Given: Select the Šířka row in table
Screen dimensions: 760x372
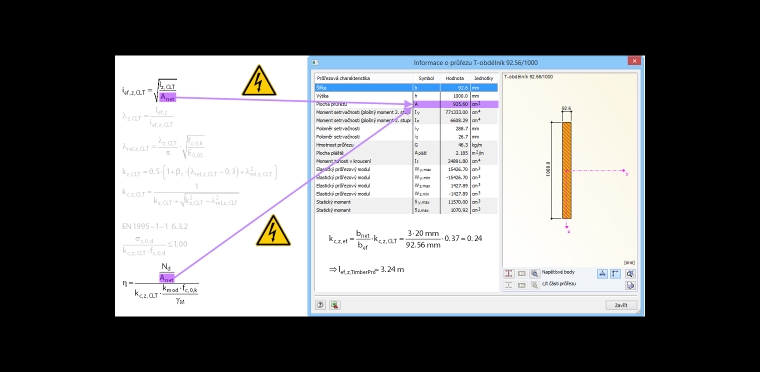Looking at the screenshot, I should coord(406,88).
